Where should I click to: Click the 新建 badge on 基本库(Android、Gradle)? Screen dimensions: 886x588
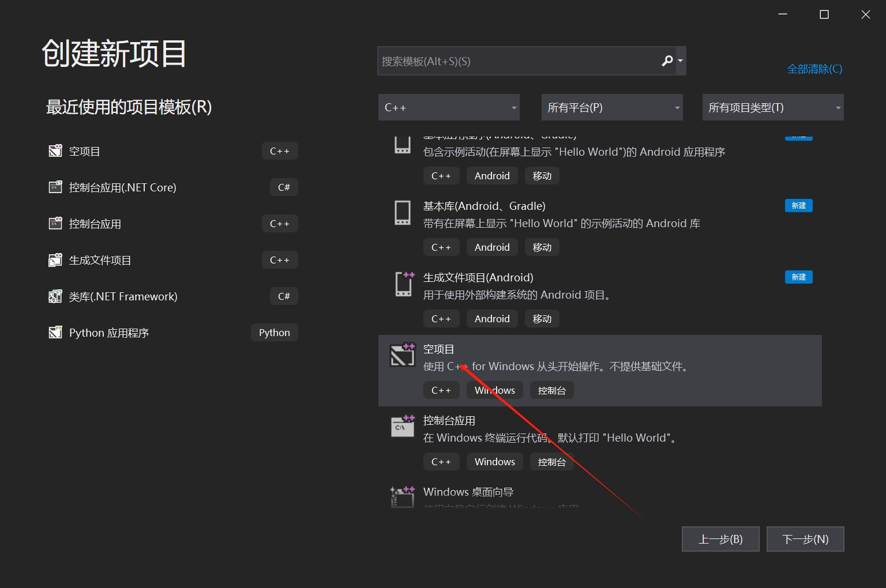799,206
